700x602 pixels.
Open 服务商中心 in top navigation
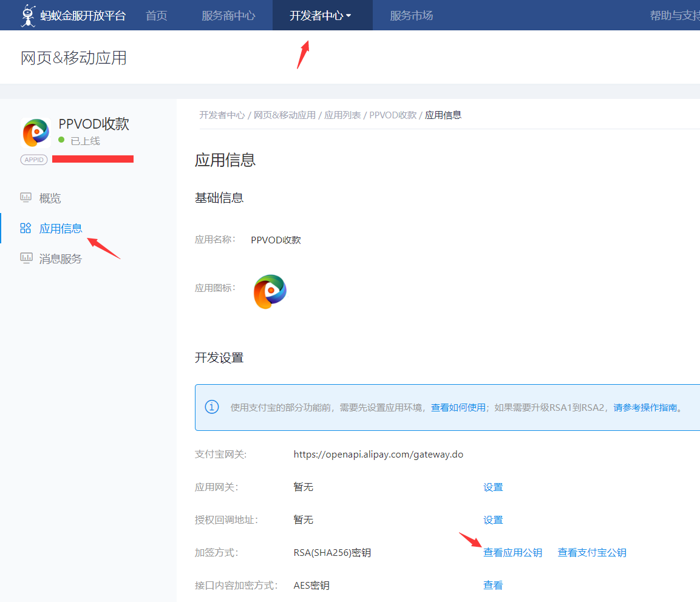pyautogui.click(x=228, y=16)
